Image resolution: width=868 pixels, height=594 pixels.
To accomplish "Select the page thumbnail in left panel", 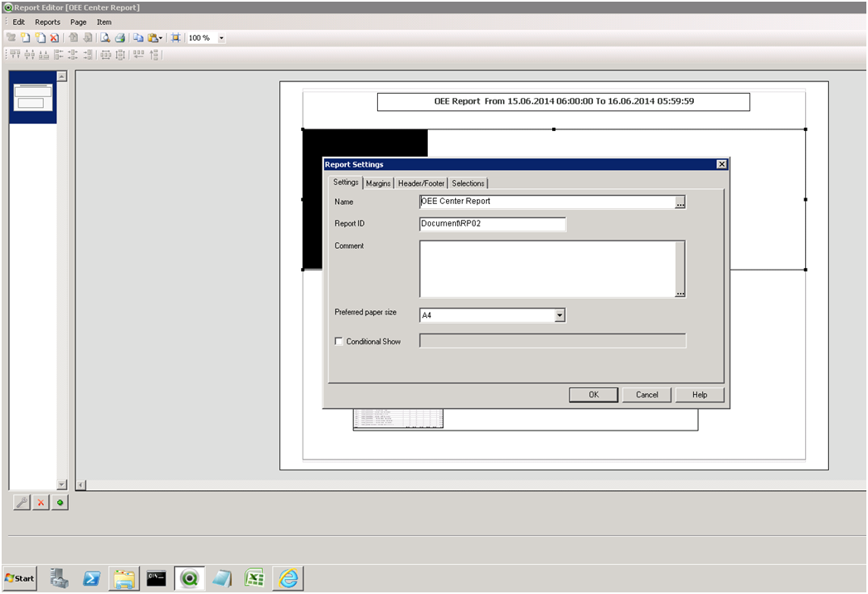I will 33,97.
